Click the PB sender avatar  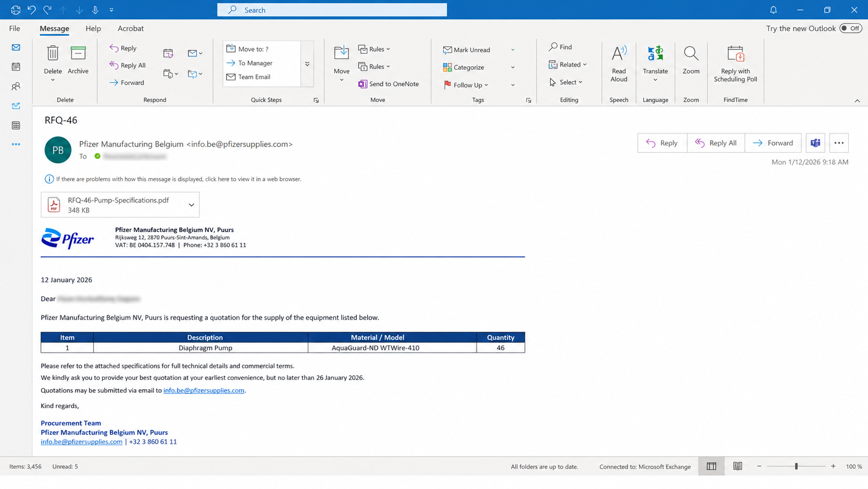pos(58,150)
